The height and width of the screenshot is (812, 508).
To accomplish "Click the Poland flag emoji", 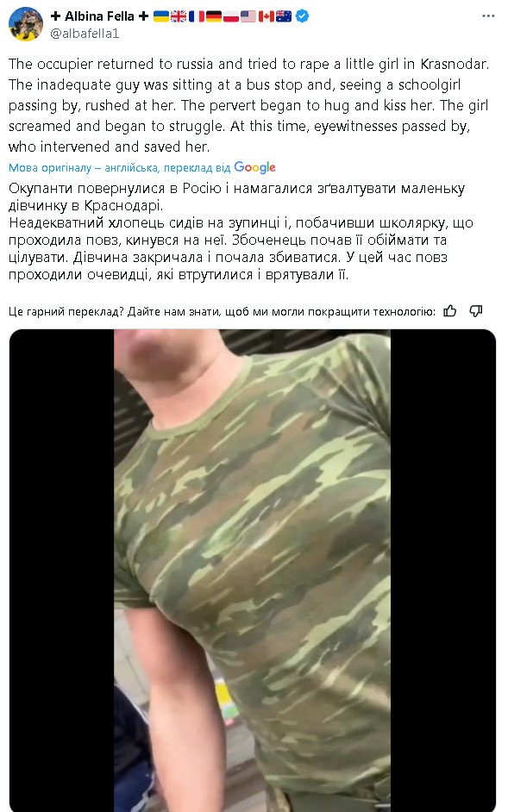I will click(231, 16).
